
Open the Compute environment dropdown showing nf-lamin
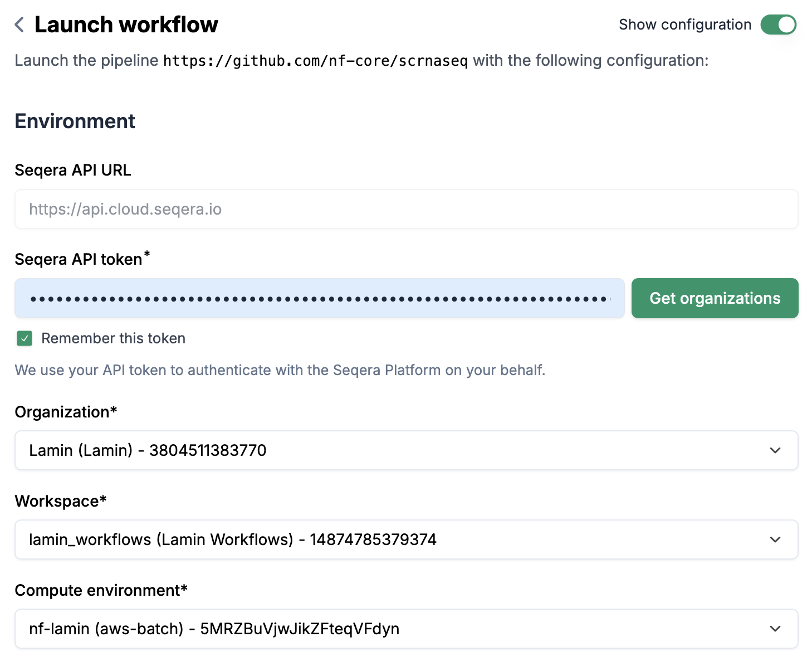click(x=390, y=629)
